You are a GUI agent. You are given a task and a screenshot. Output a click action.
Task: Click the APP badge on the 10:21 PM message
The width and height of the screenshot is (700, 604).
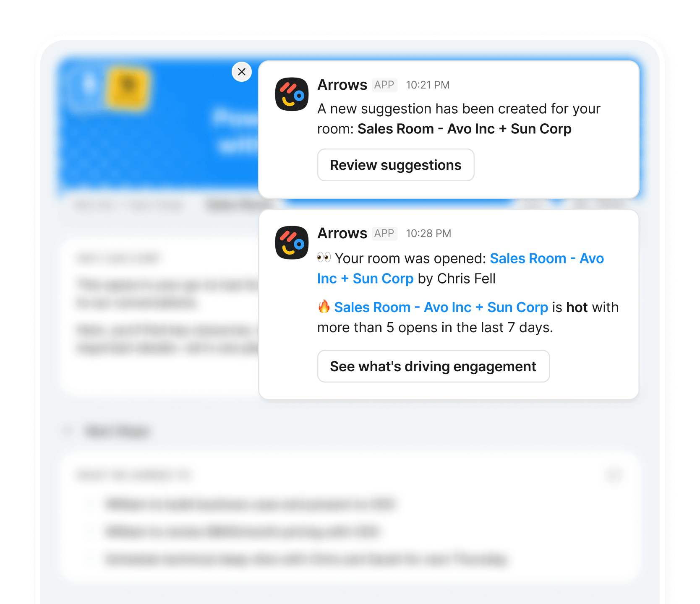[384, 85]
